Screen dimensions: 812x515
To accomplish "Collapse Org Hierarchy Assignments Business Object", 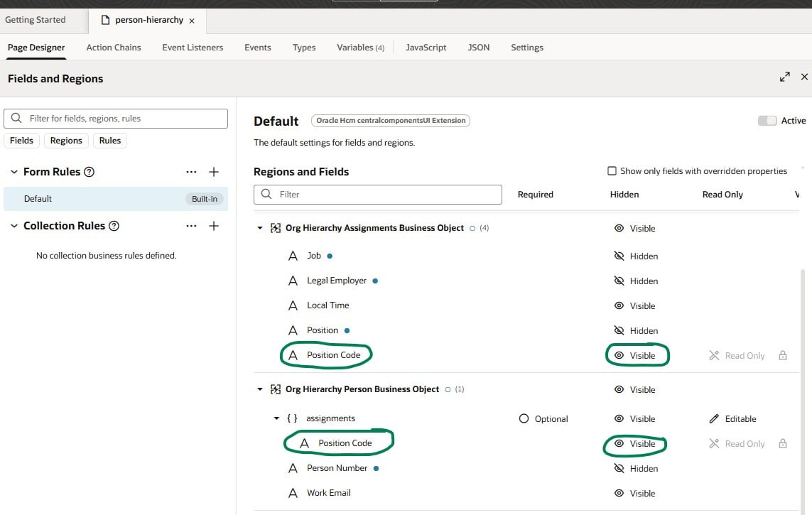I will pyautogui.click(x=260, y=228).
